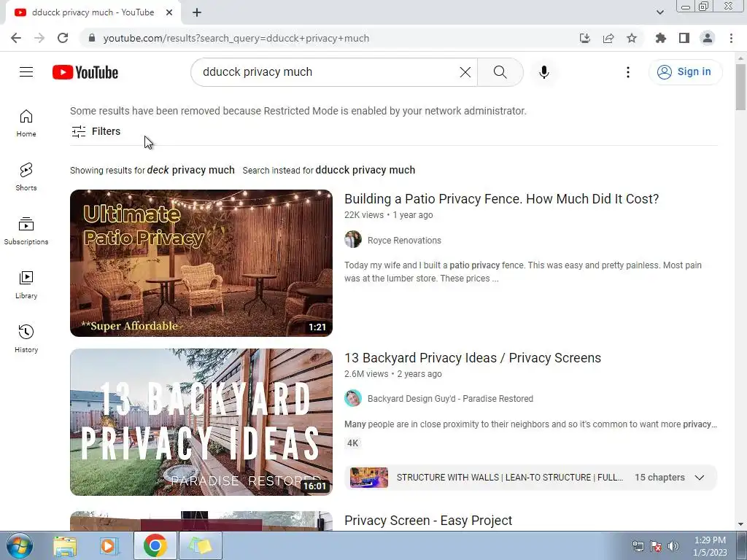747x560 pixels.
Task: Open Chrome three-dot menu
Action: pyautogui.click(x=731, y=38)
